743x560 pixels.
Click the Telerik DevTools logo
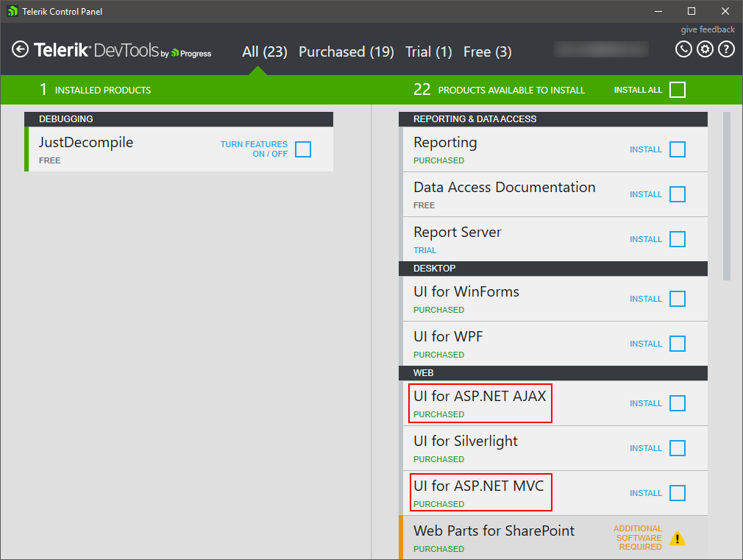coord(123,50)
